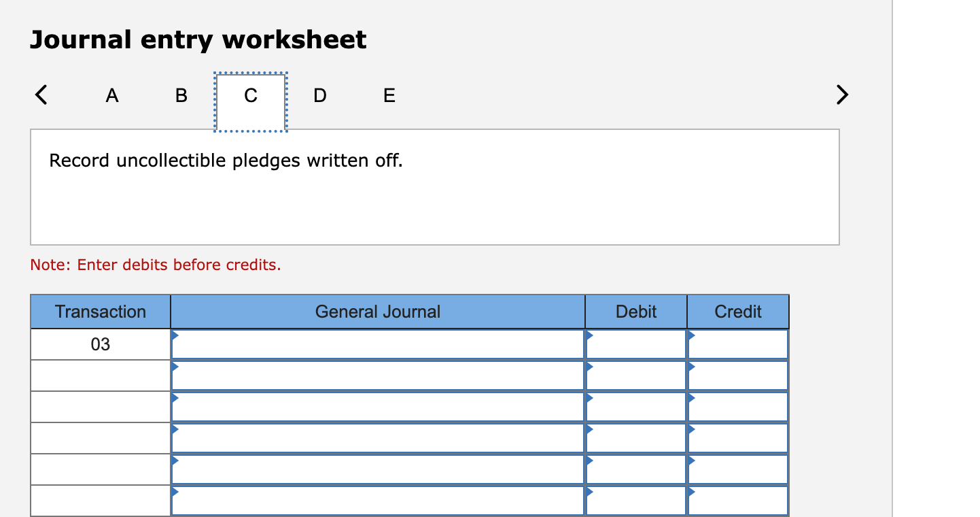This screenshot has width=980, height=517.
Task: Jump to journal entry tab D
Action: [x=320, y=96]
